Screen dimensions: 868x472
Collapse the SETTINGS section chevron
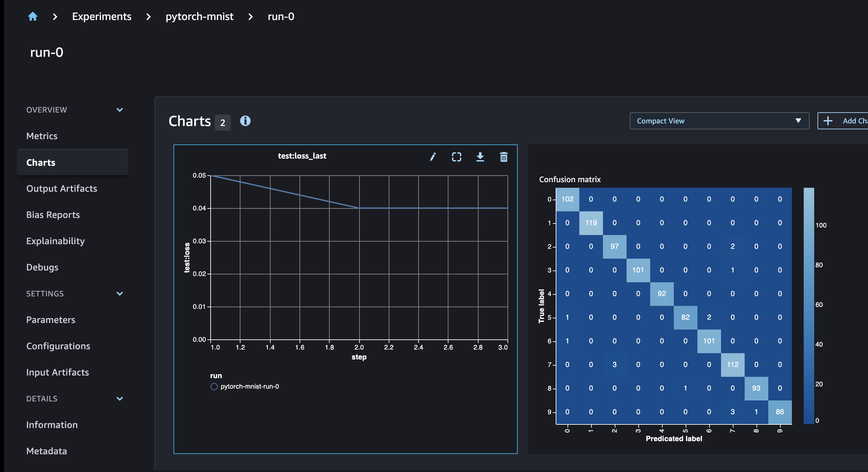tap(119, 294)
